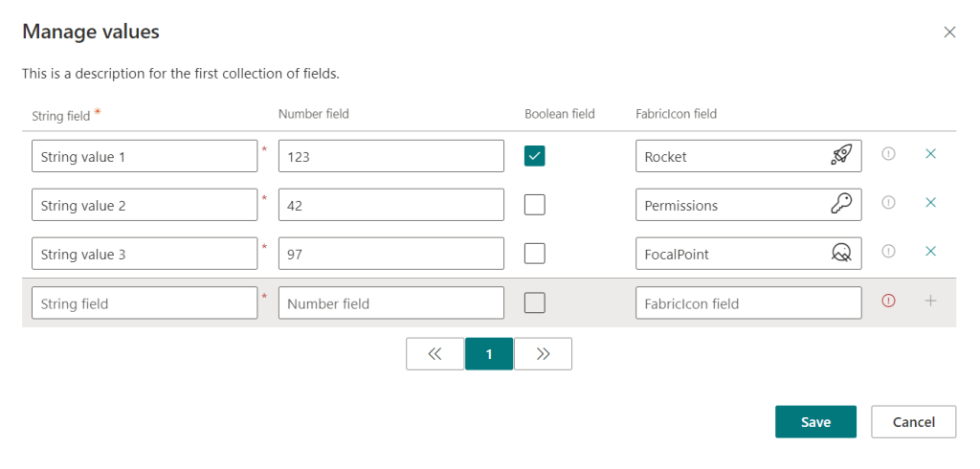Click the Rocket icon in first row

[841, 156]
